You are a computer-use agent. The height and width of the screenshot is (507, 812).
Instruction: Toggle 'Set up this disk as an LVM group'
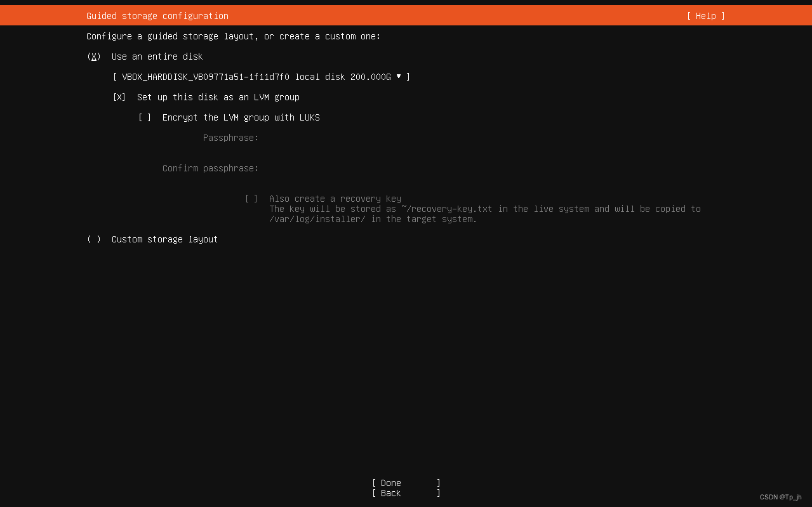point(119,97)
